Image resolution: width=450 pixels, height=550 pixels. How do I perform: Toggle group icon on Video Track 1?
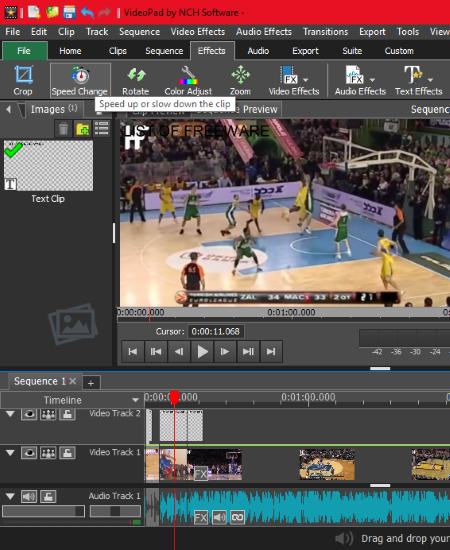[48, 453]
